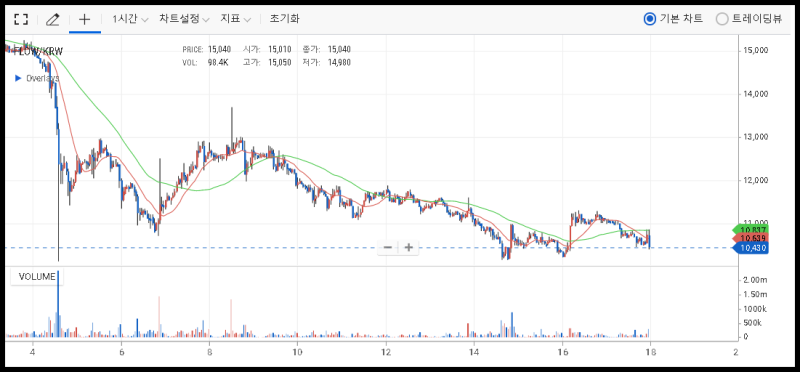Viewport: 800px width, 372px height.
Task: Click the 저가 value 14,980
Action: click(x=339, y=62)
